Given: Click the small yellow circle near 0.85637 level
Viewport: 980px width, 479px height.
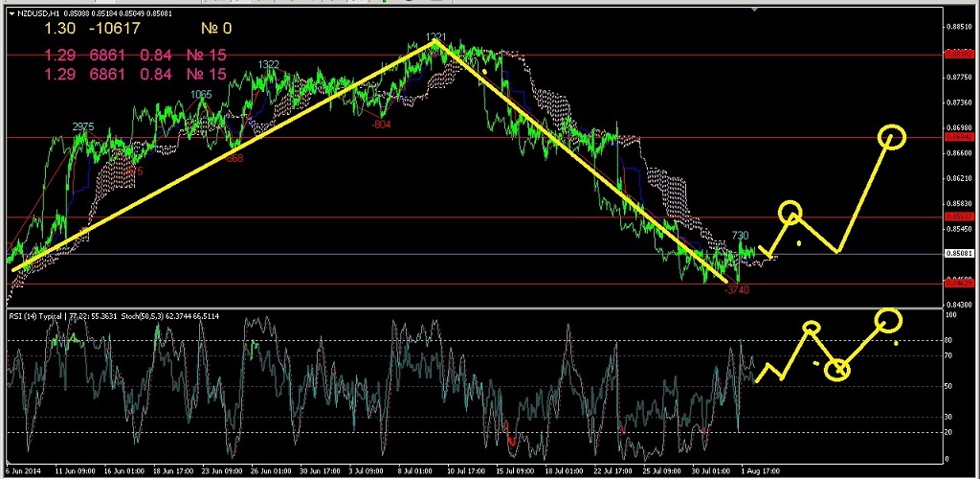Looking at the screenshot, I should [790, 213].
